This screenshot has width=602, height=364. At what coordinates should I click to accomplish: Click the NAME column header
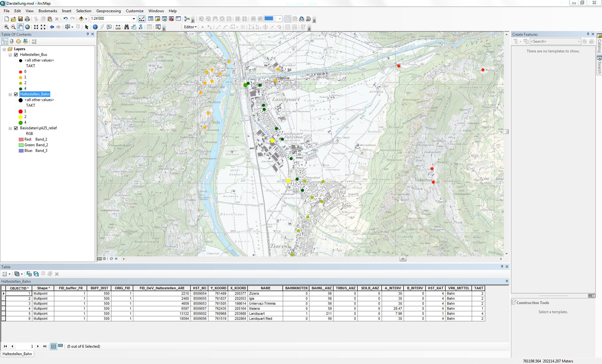[265, 288]
